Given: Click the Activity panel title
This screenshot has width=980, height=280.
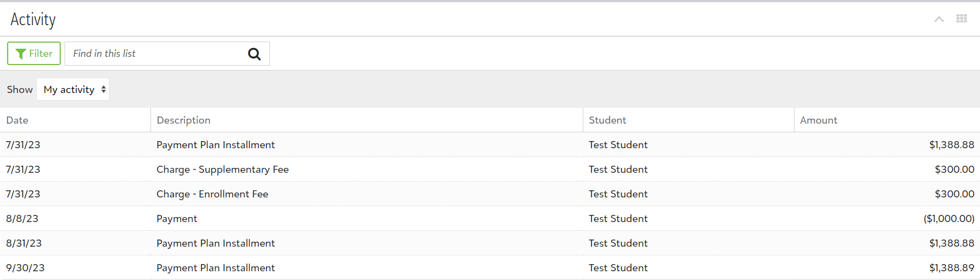Looking at the screenshot, I should [33, 20].
